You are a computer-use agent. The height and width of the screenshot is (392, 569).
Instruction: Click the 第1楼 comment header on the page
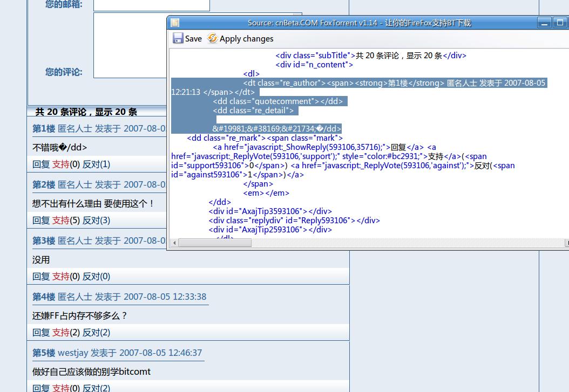click(x=99, y=129)
